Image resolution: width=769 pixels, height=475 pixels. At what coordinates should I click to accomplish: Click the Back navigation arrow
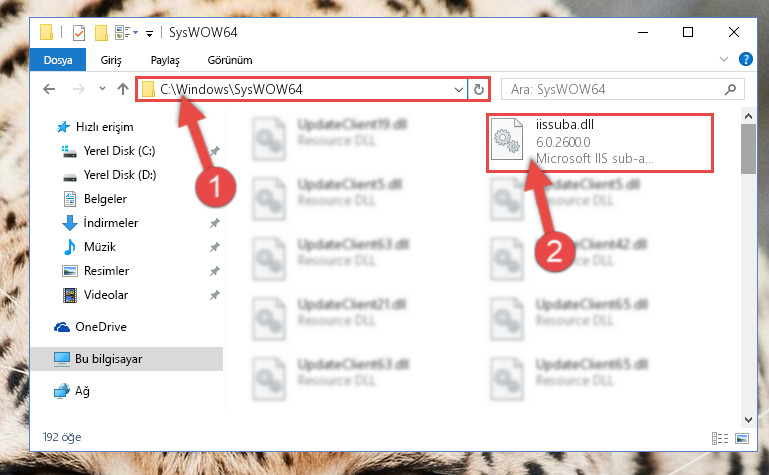(x=49, y=89)
